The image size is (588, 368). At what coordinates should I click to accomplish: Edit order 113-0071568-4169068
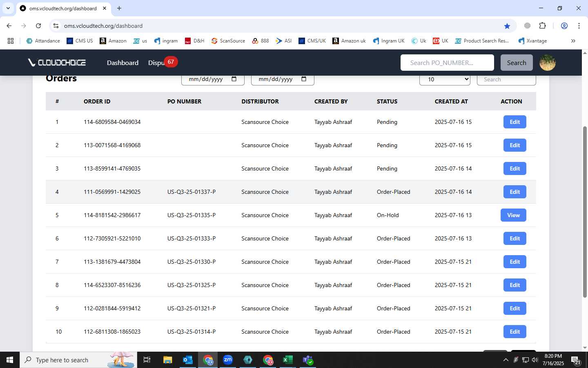(514, 145)
